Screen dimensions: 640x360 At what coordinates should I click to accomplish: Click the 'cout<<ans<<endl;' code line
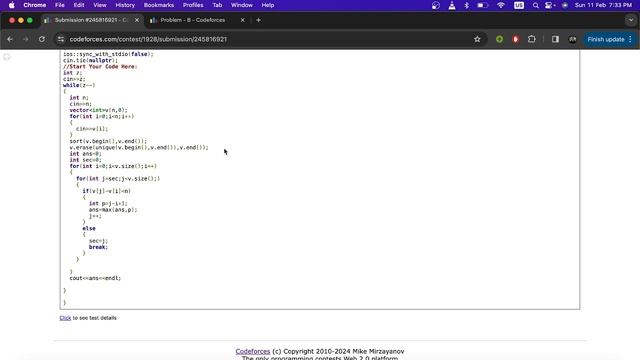(95, 278)
